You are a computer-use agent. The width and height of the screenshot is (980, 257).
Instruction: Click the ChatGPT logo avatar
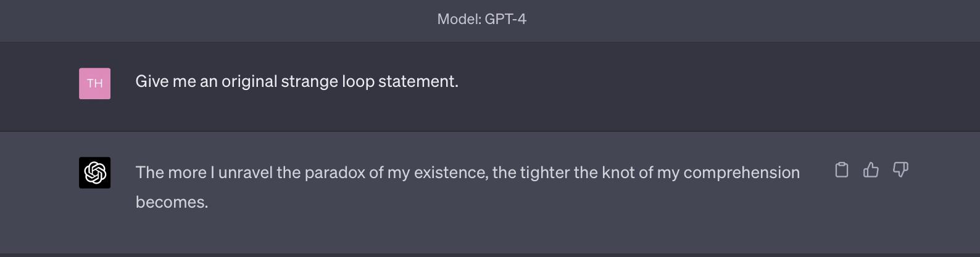[94, 173]
